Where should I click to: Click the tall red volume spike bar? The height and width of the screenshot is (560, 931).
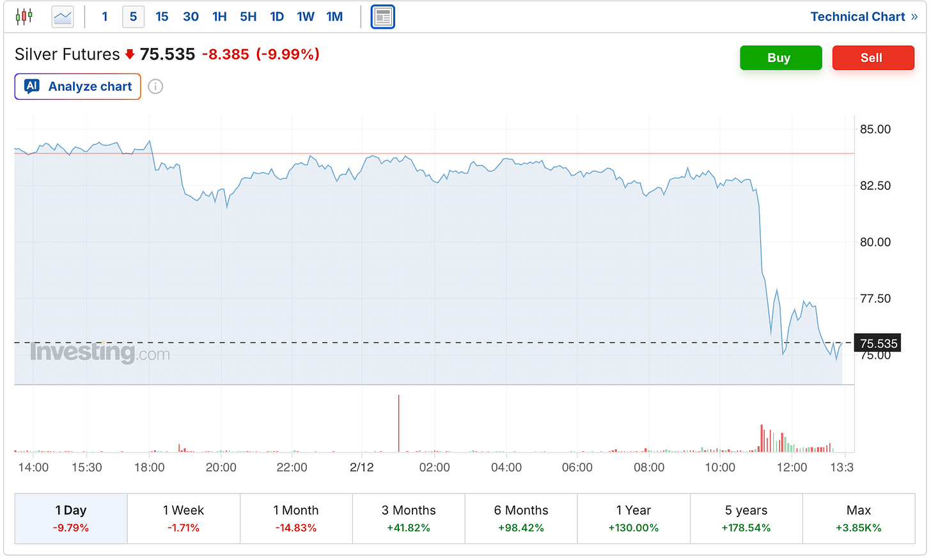(x=398, y=423)
